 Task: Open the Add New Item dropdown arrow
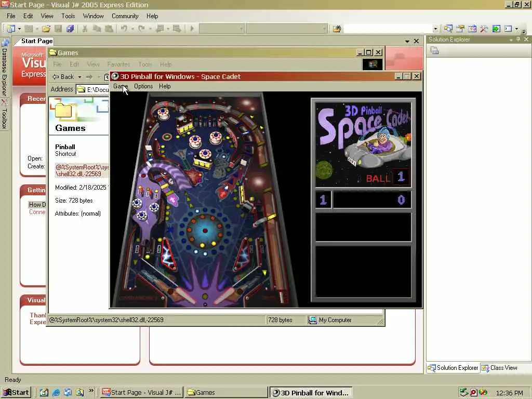36,29
